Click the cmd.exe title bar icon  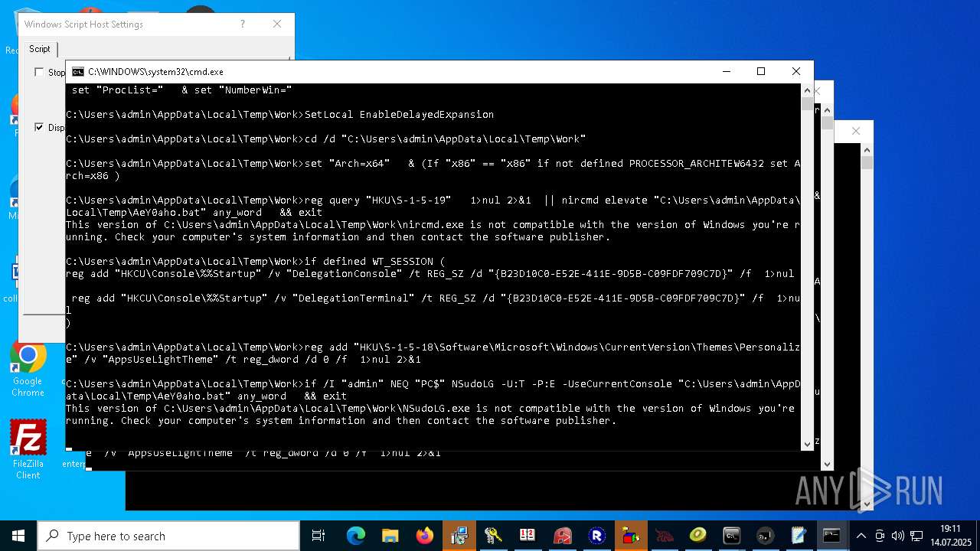tap(78, 71)
